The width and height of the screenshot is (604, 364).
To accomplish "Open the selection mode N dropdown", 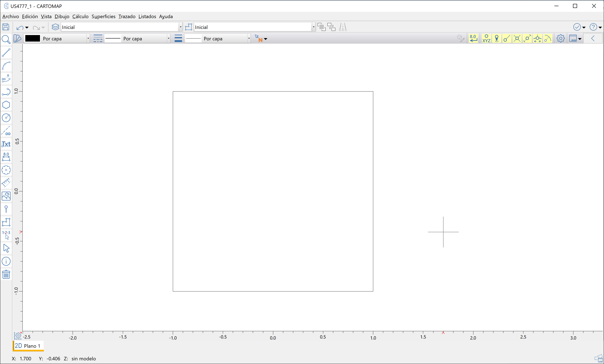I will tap(265, 39).
